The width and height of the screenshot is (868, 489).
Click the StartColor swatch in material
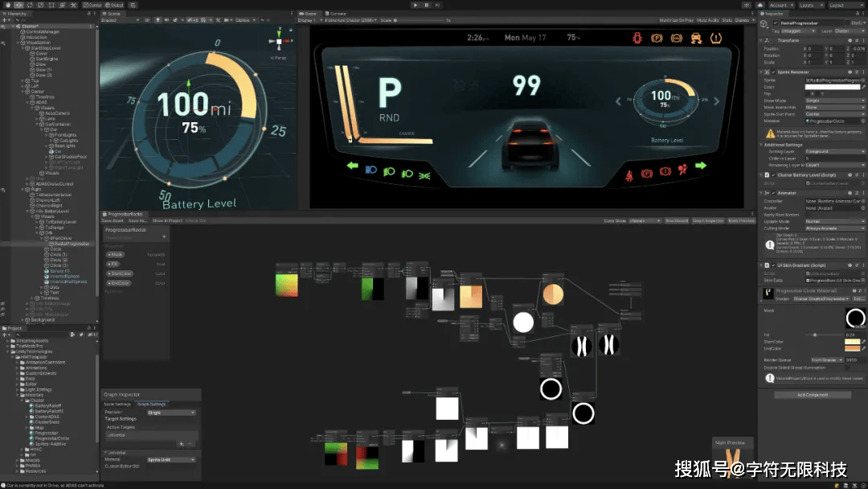point(850,342)
